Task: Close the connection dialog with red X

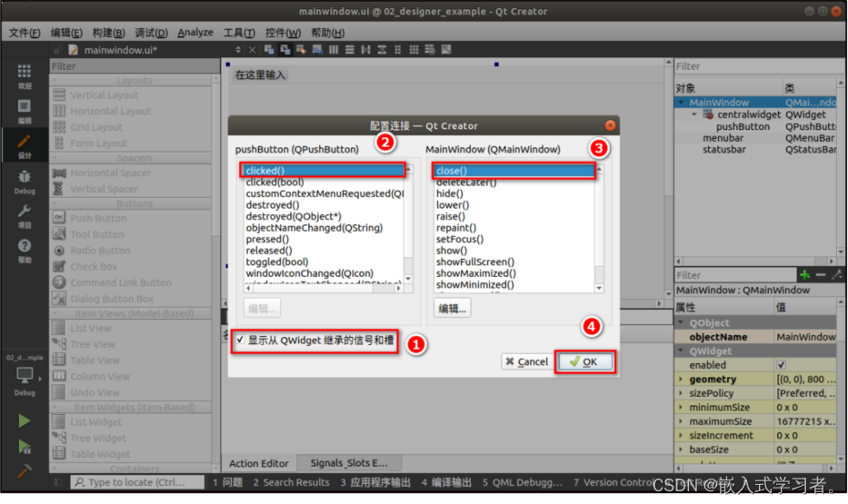Action: pos(610,125)
